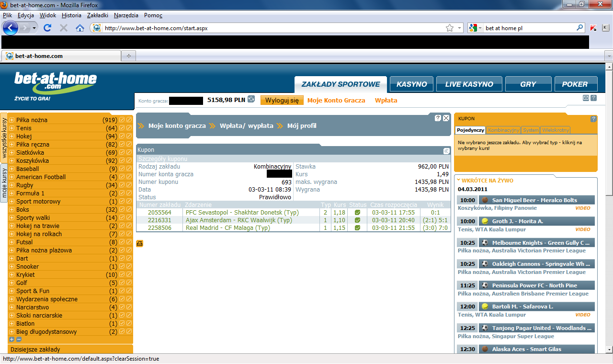Open the Zakładki menu
Image resolution: width=613 pixels, height=364 pixels.
(x=98, y=15)
